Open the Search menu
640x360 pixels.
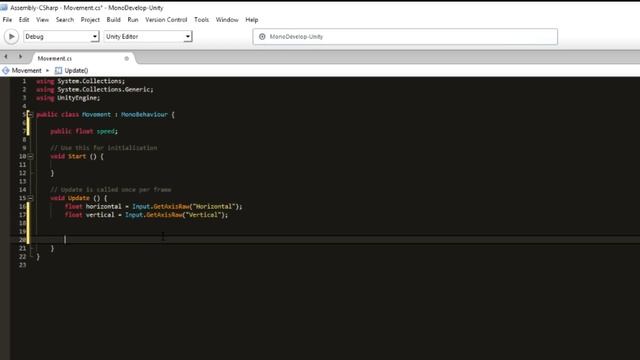(x=65, y=20)
